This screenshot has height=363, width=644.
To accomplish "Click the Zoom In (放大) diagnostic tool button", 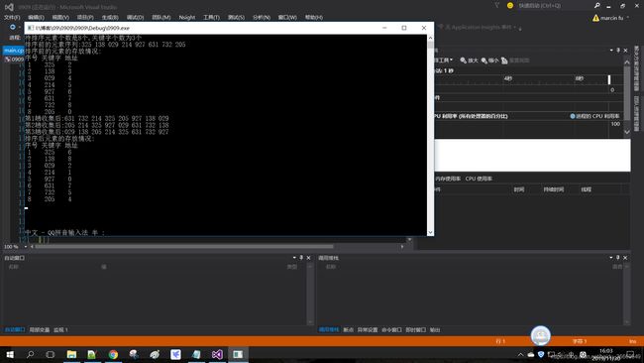I will pos(469,60).
